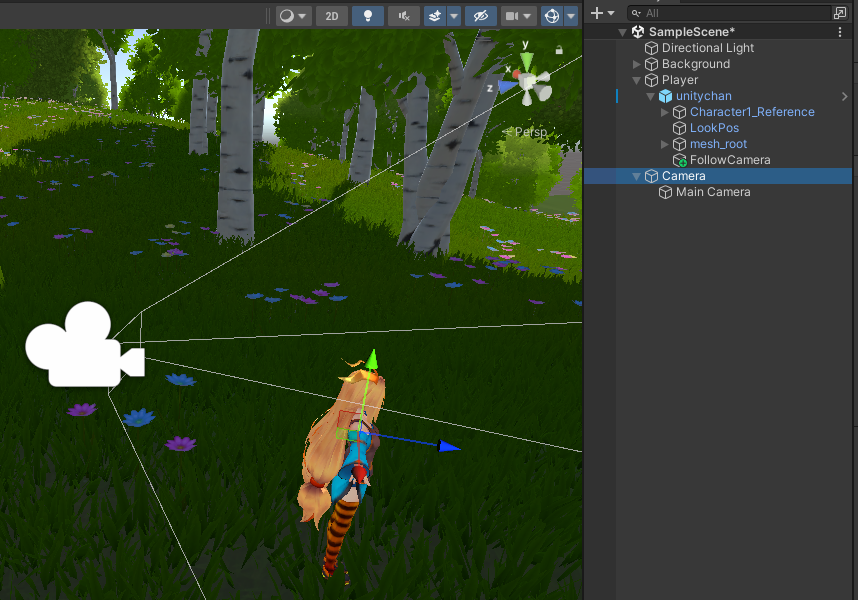Select LookPos object
This screenshot has width=858, height=600.
(714, 128)
